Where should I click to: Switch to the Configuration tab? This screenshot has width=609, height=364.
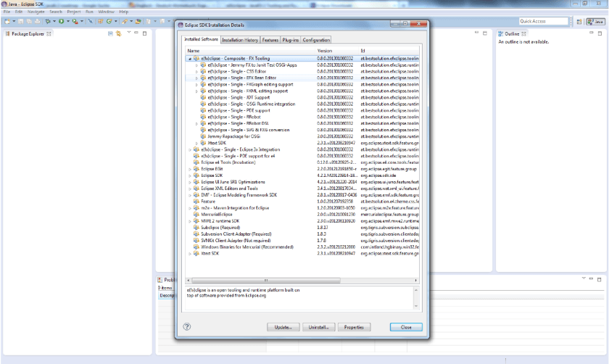[316, 40]
